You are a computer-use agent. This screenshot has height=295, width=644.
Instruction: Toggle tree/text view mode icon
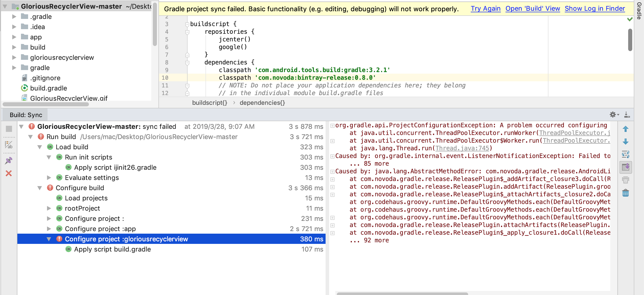tap(9, 145)
